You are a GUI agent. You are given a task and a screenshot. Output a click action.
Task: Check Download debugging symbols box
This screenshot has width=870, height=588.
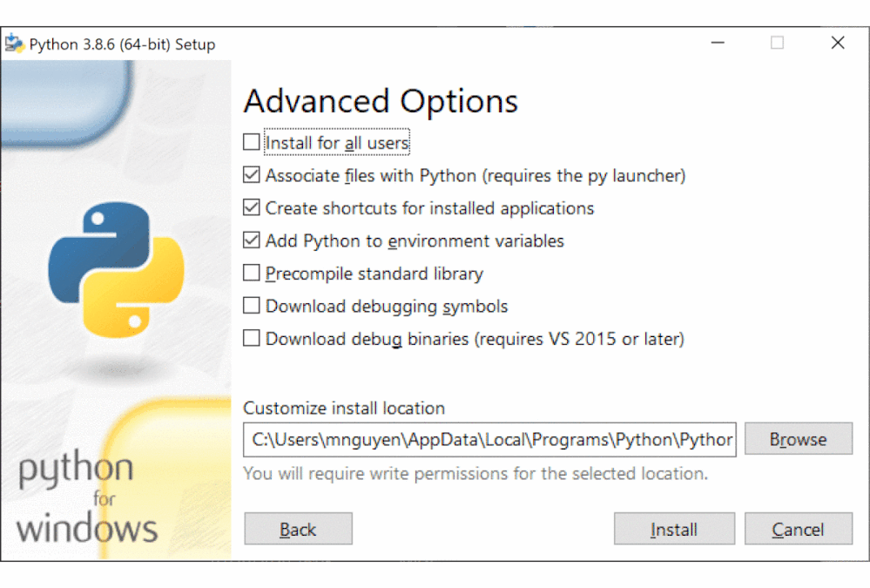click(x=252, y=306)
